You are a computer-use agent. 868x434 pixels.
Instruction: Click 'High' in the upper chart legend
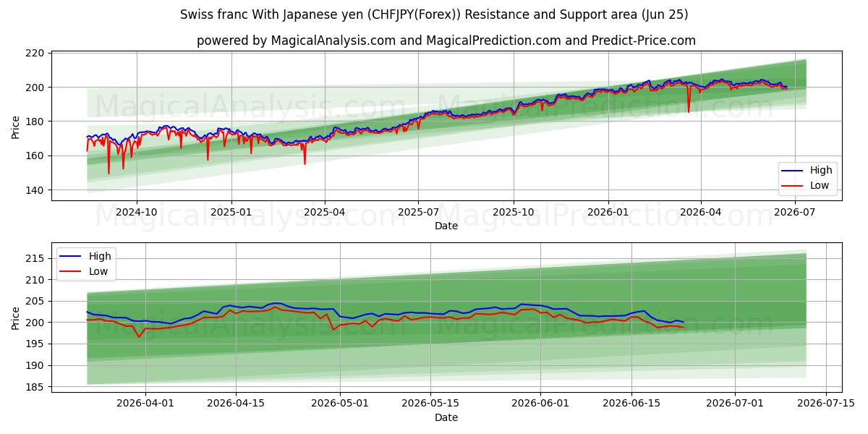(821, 171)
